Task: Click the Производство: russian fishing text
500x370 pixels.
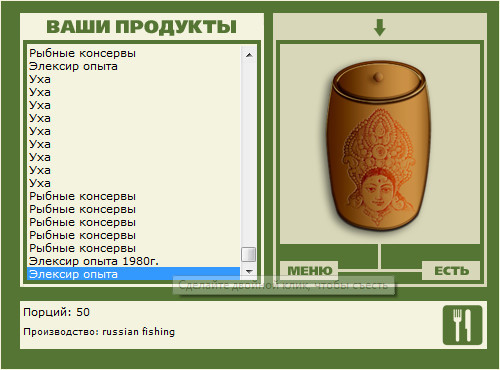Action: 99,332
